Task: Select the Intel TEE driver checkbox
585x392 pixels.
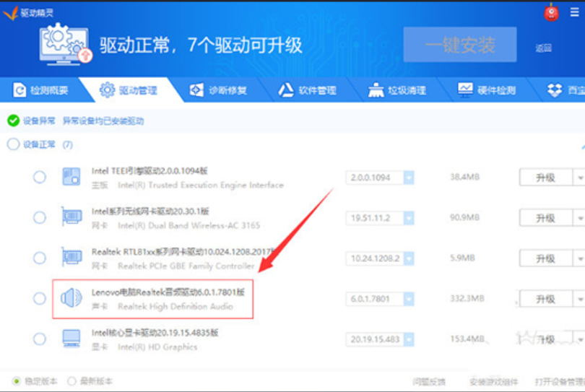Action: (40, 177)
